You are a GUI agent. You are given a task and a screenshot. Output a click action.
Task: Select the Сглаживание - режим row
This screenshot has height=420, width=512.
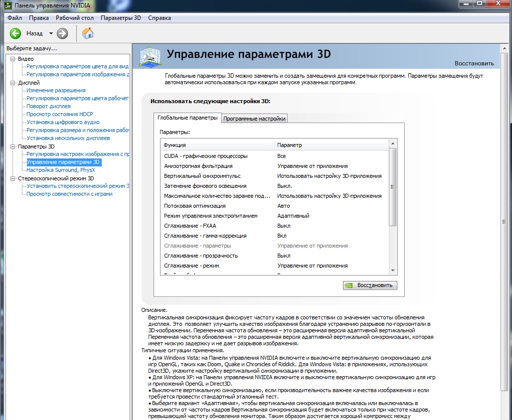tap(274, 266)
